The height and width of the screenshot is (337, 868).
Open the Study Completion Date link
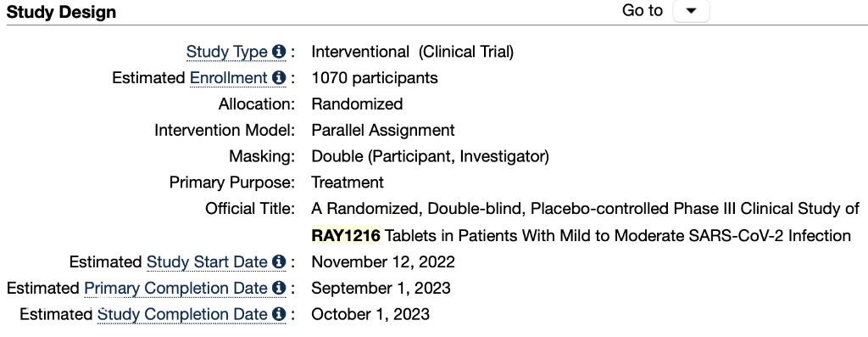click(x=183, y=314)
